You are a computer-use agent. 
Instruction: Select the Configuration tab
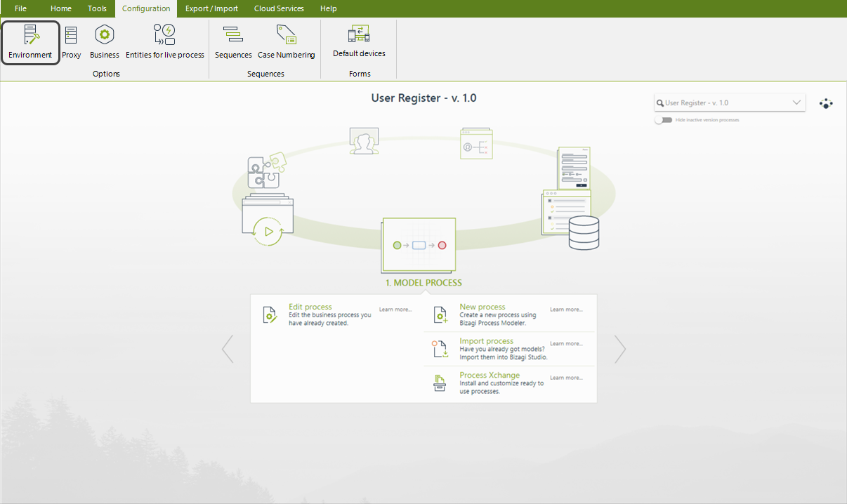146,8
